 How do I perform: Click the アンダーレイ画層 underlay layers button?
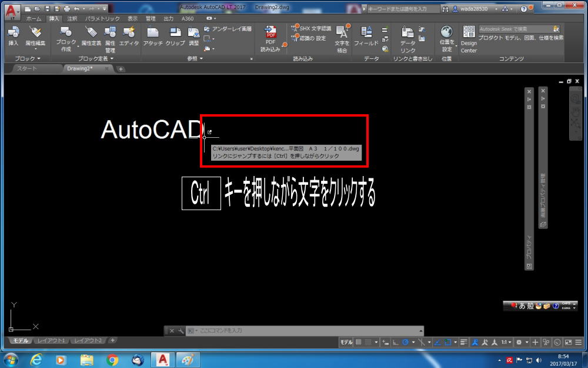tap(228, 29)
